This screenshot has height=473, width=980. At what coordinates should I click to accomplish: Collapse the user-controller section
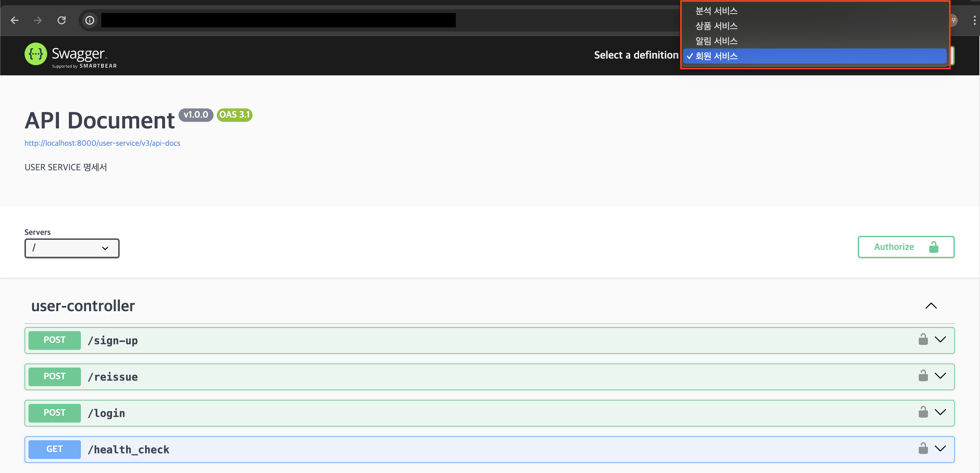(931, 306)
